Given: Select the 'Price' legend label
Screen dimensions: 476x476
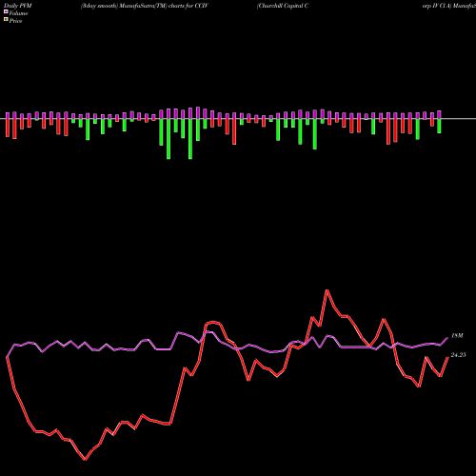Looking at the screenshot, I should point(15,21).
